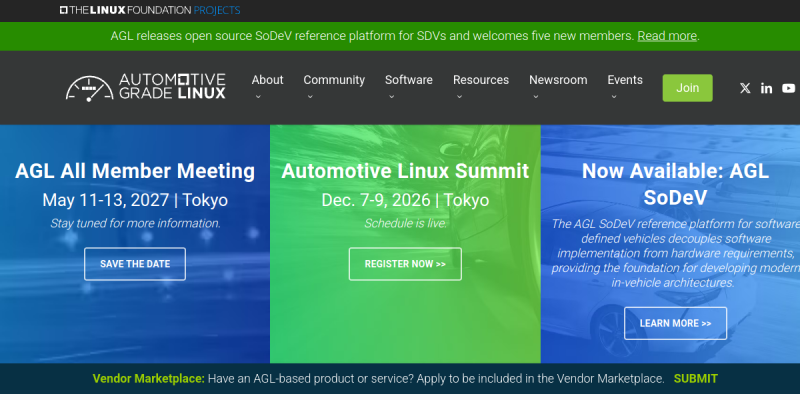Open the LinkedIn social icon
Screen dimensions: 800x400
coord(766,88)
